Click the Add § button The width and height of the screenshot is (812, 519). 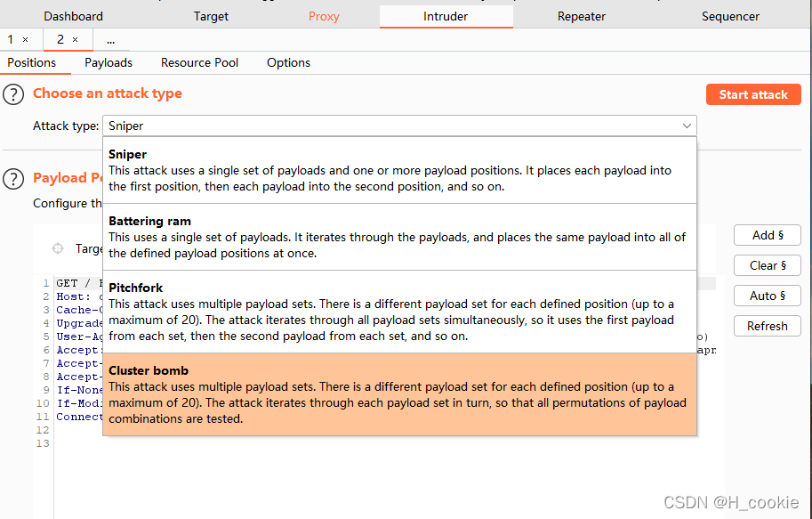point(768,235)
